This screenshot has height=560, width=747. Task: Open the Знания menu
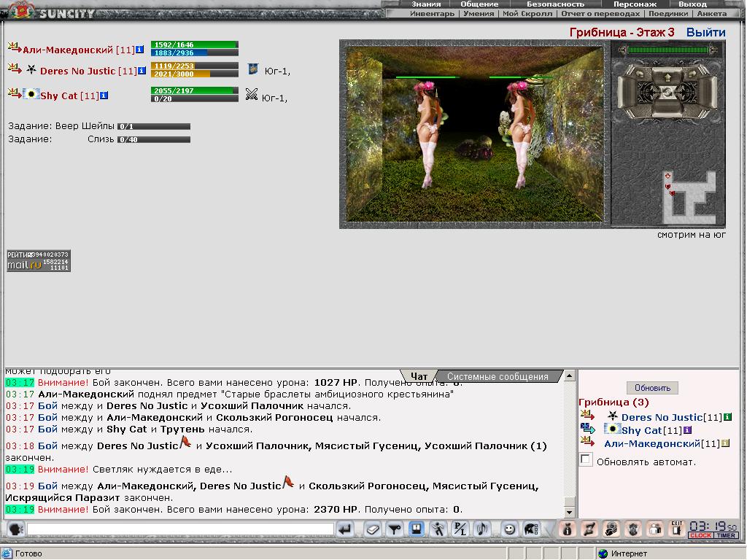pos(426,4)
